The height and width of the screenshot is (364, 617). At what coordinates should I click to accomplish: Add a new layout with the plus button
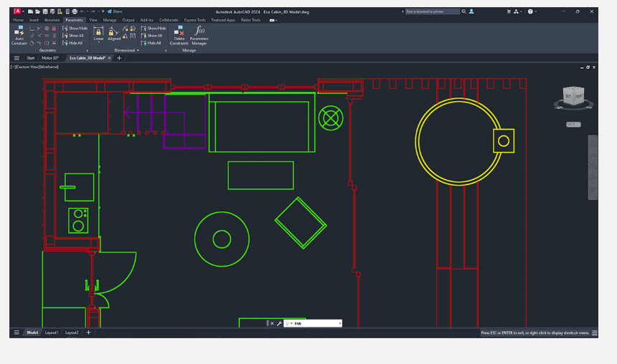point(89,332)
